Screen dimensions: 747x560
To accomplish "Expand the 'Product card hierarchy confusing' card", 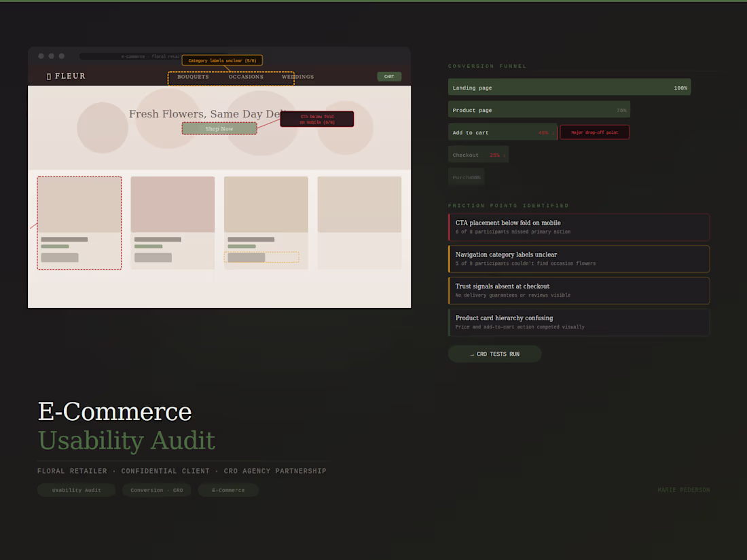I will click(x=579, y=322).
